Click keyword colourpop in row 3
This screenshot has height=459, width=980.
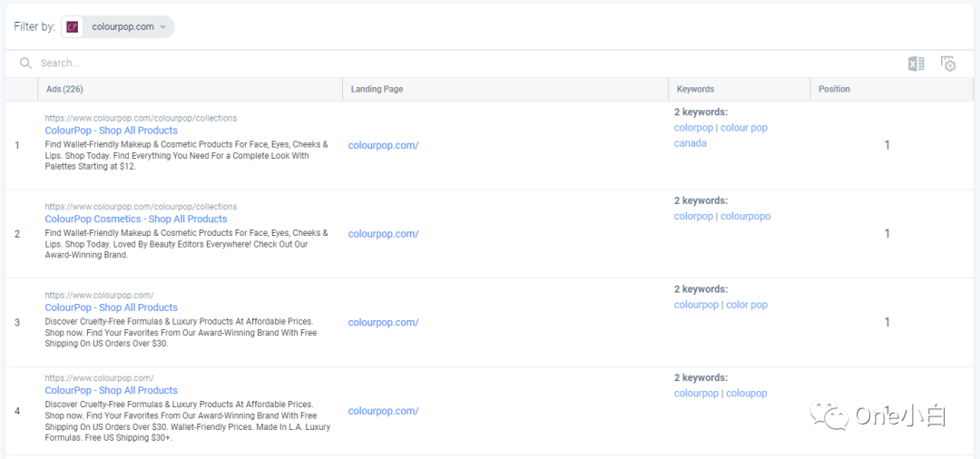point(696,306)
